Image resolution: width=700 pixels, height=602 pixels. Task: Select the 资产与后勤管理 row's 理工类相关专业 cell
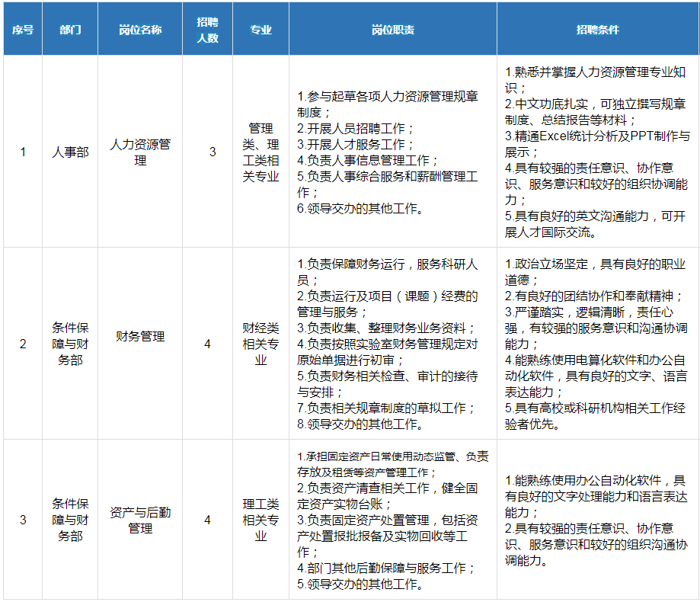click(261, 520)
